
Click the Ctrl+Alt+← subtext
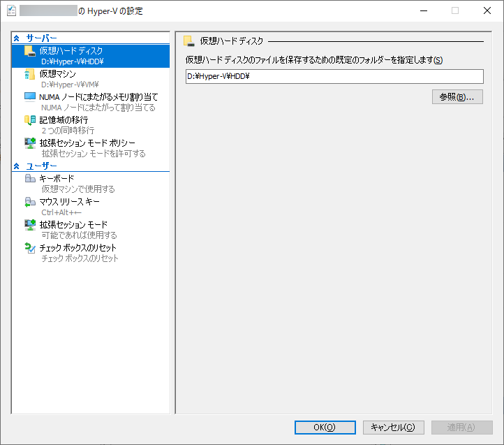[61, 212]
